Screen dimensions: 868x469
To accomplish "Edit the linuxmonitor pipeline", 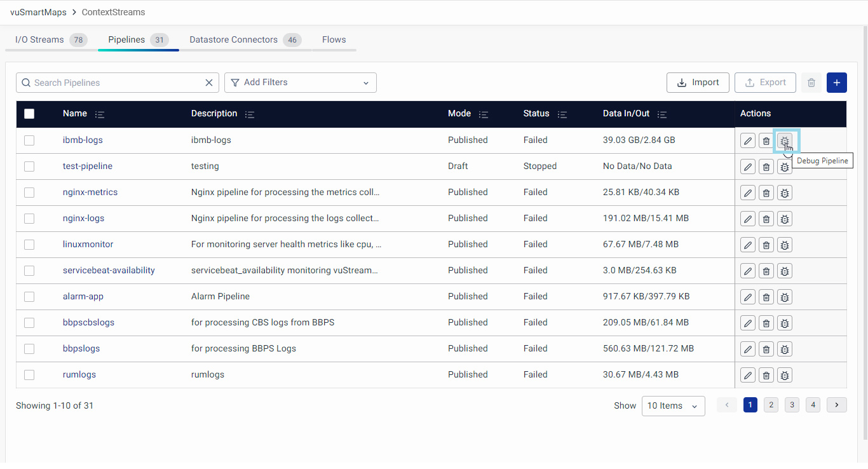I will (748, 245).
